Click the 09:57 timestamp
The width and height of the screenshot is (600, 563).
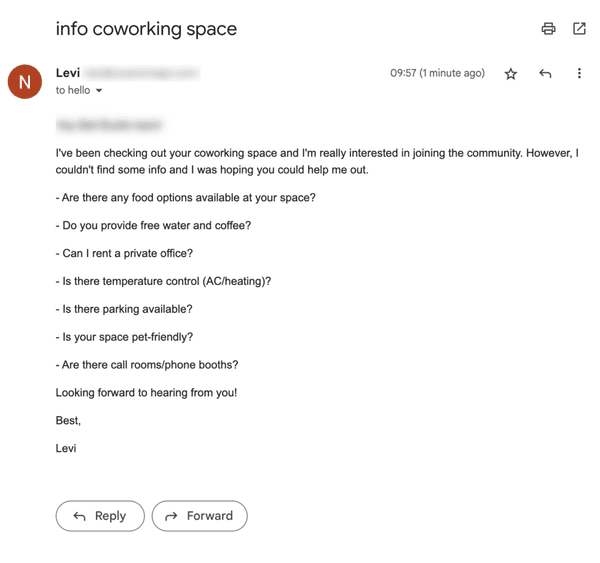point(437,74)
